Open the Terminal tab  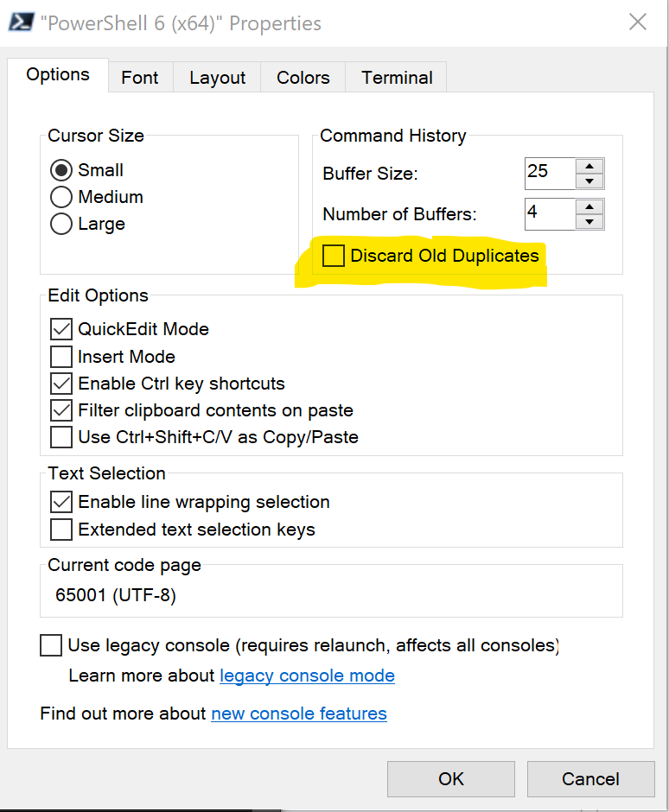pos(397,78)
